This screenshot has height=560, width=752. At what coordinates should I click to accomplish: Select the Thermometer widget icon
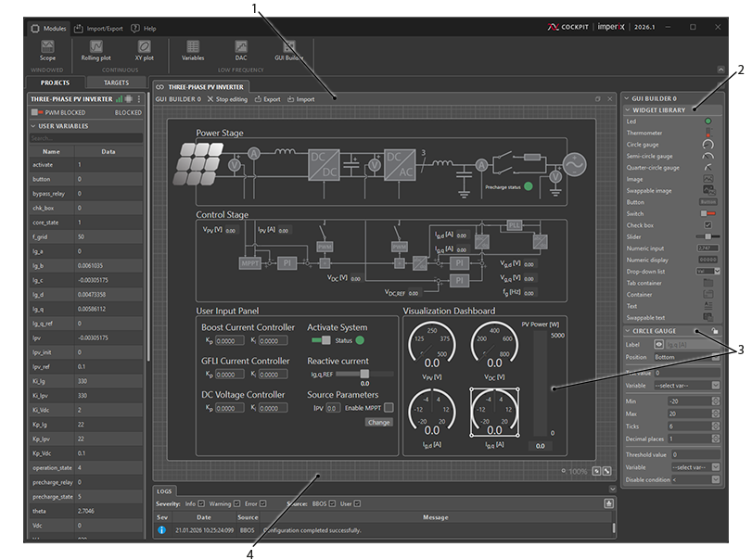pyautogui.click(x=707, y=133)
